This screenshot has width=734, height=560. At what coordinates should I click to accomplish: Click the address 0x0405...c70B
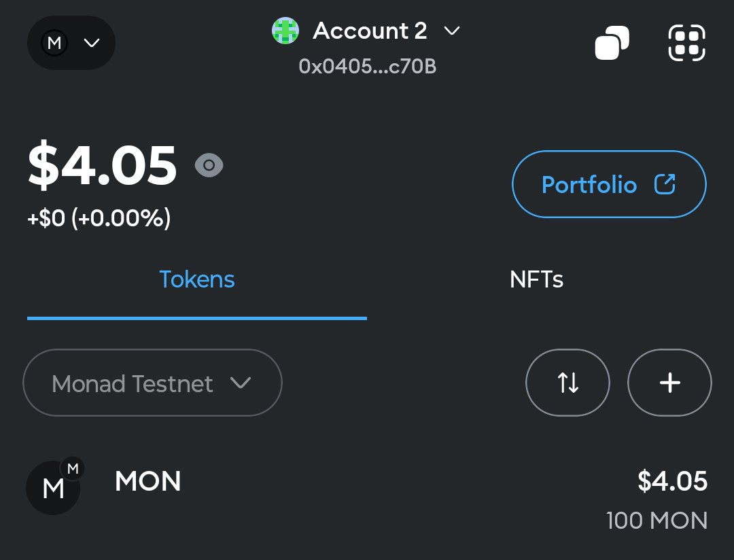click(368, 66)
